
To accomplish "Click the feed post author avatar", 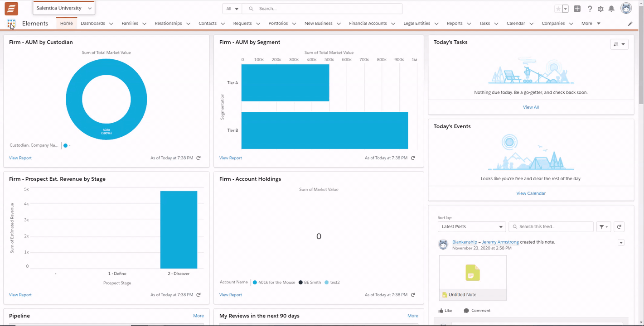I will click(443, 244).
